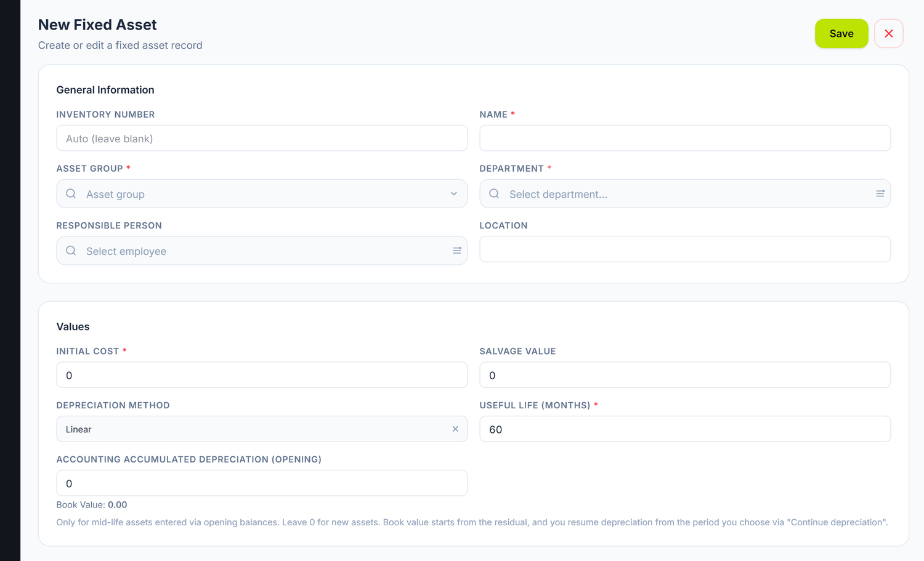Expand Asset group chevron arrow
Image resolution: width=924 pixels, height=561 pixels.
454,193
